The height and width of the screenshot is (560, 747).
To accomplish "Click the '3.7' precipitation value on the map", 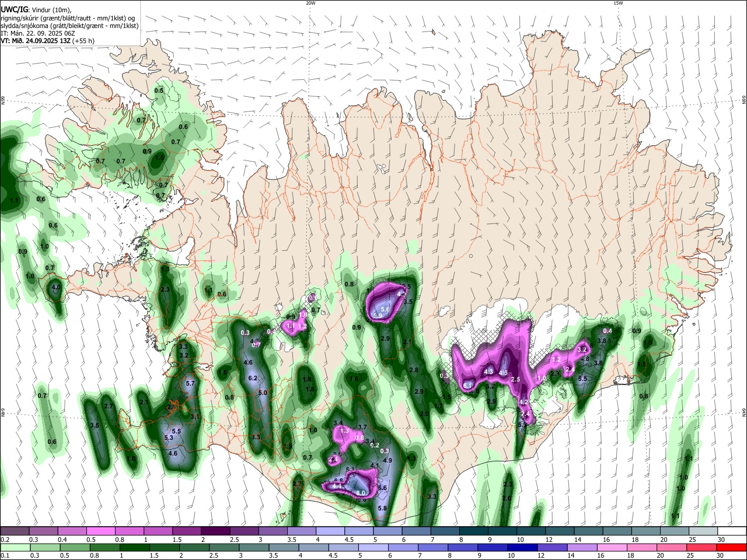I will (x=362, y=428).
